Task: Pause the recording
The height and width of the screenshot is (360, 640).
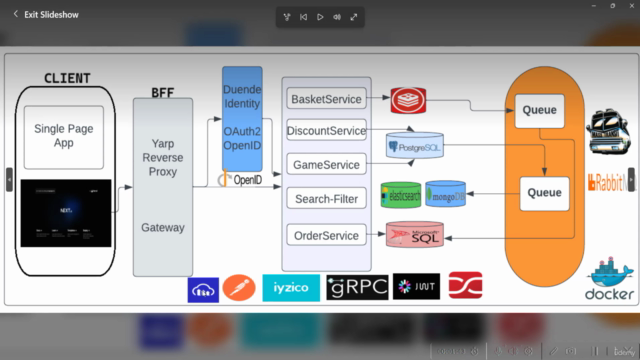Action: [x=595, y=351]
